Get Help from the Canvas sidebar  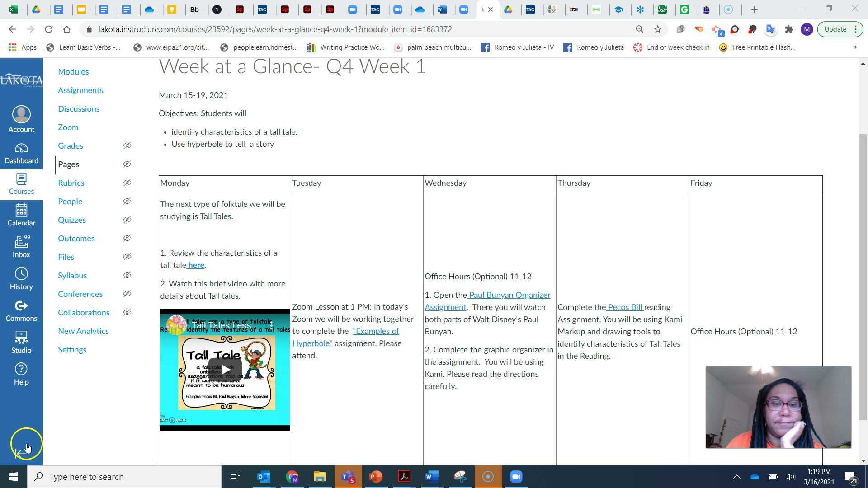pyautogui.click(x=21, y=374)
